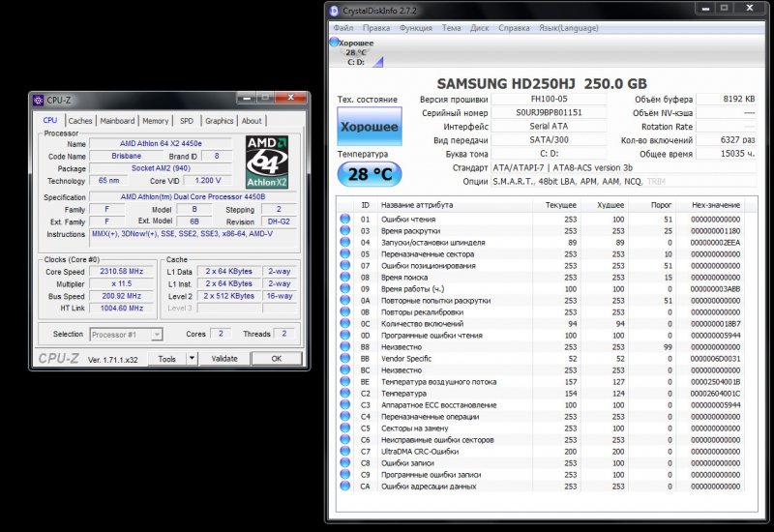Click status orb for row 07 Ошибки позиционирования
Image resolution: width=774 pixels, height=532 pixels.
click(x=345, y=265)
